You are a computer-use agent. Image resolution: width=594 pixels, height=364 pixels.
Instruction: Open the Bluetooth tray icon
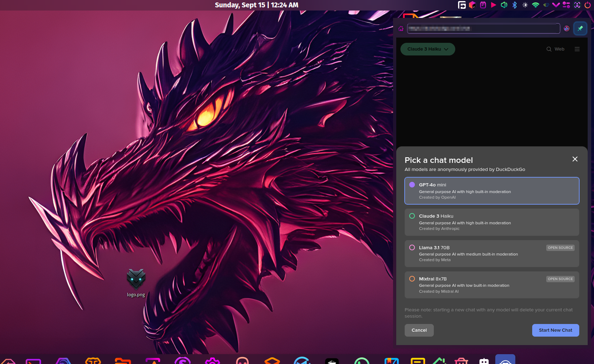click(x=515, y=5)
